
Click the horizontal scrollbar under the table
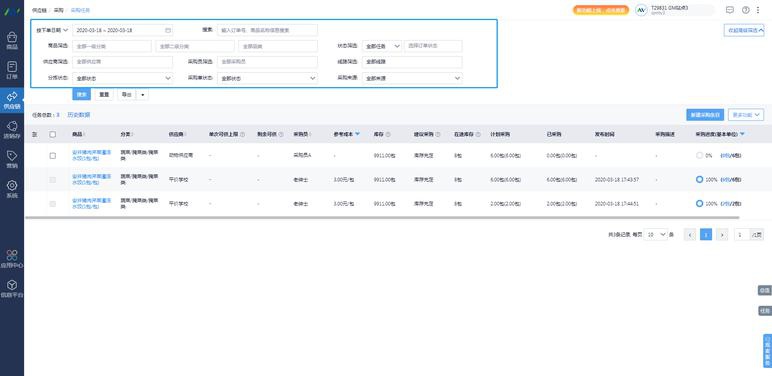pos(382,217)
